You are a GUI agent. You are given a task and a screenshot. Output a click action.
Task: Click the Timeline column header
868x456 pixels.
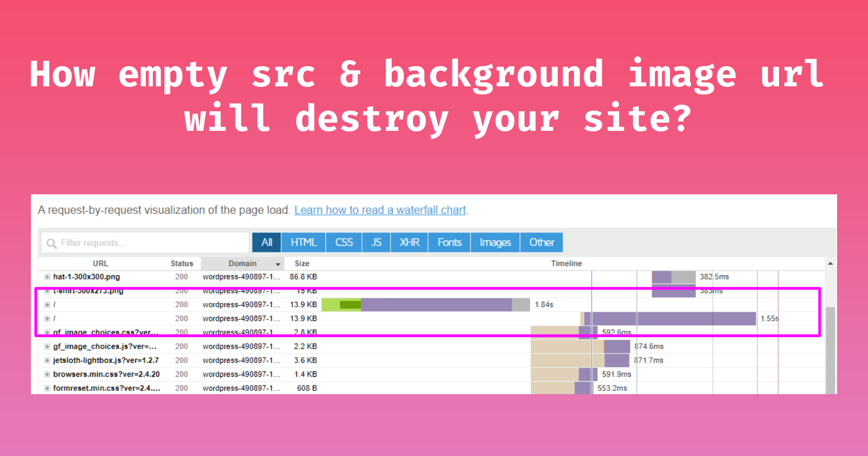click(x=566, y=263)
